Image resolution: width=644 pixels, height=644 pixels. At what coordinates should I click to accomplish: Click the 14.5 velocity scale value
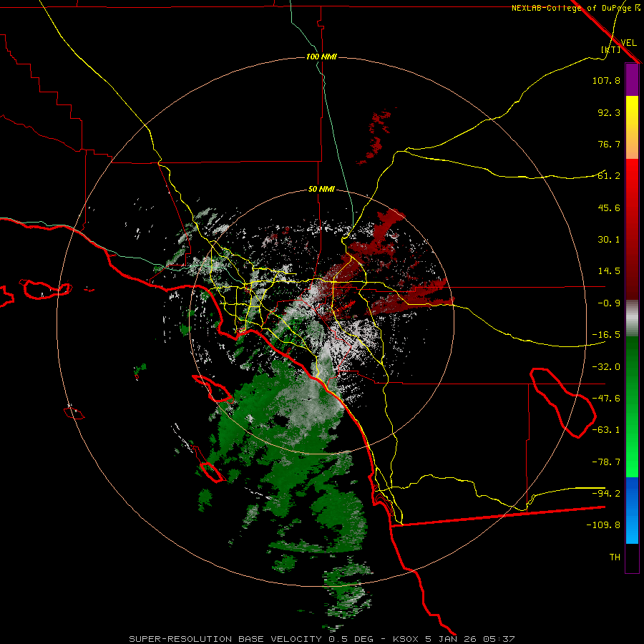coord(609,271)
